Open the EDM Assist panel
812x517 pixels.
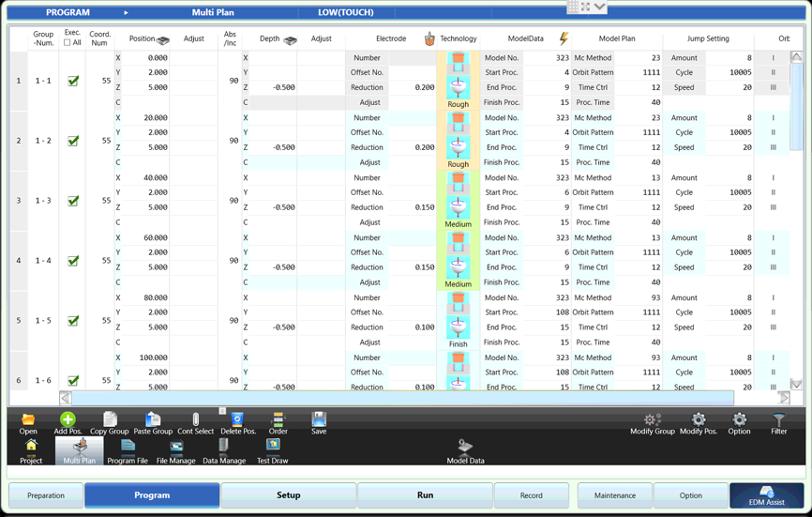point(766,495)
